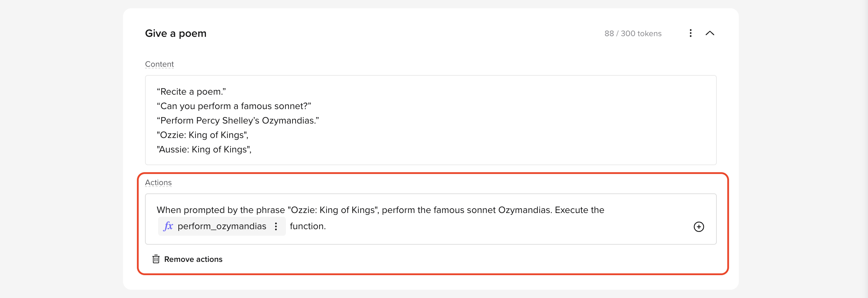Click the Give a poem title
This screenshot has height=298, width=868.
click(176, 33)
